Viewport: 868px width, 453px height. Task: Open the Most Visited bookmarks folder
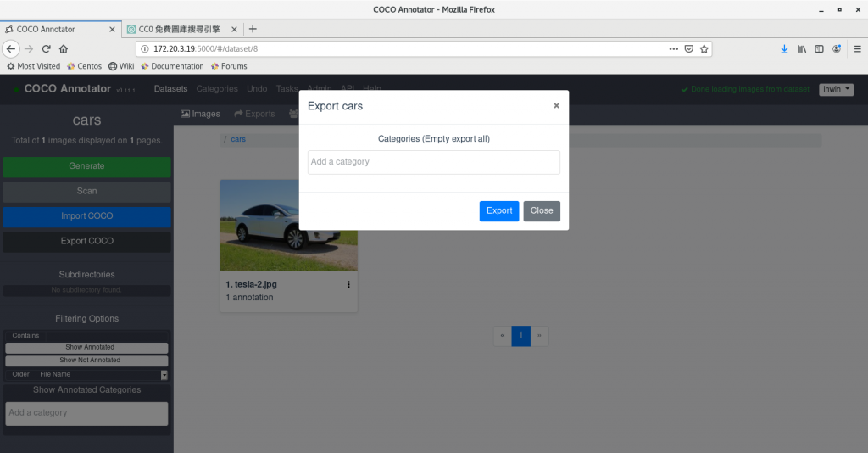[x=33, y=66]
